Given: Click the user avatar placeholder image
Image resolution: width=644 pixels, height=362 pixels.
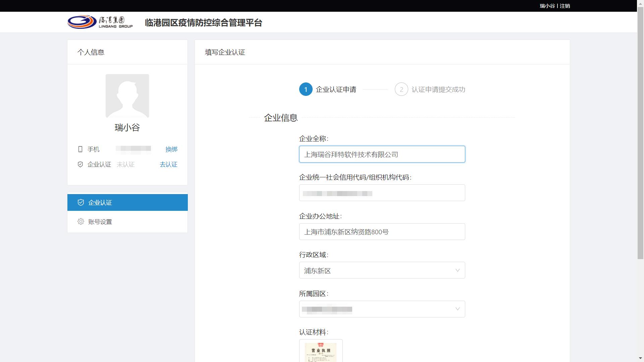Looking at the screenshot, I should pyautogui.click(x=127, y=96).
